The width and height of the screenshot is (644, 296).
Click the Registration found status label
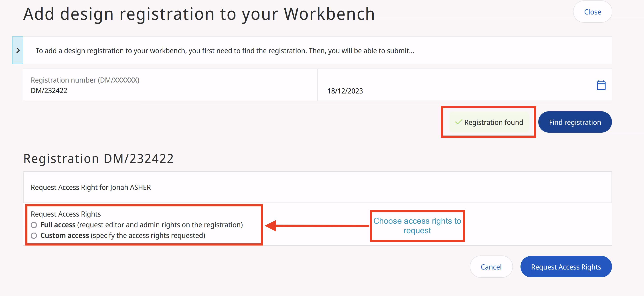(x=494, y=122)
